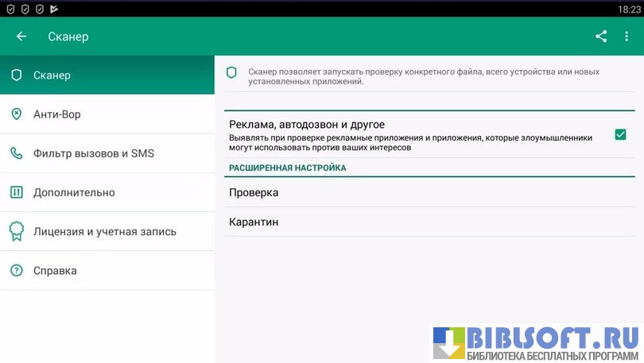The height and width of the screenshot is (363, 644).
Task: Tap the share icon in header
Action: [601, 37]
